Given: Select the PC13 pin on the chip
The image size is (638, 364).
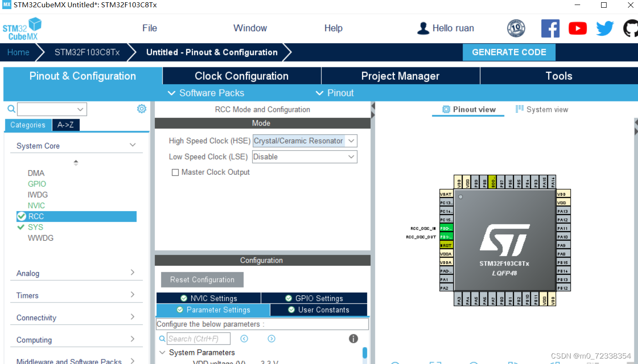Looking at the screenshot, I should (x=446, y=202).
